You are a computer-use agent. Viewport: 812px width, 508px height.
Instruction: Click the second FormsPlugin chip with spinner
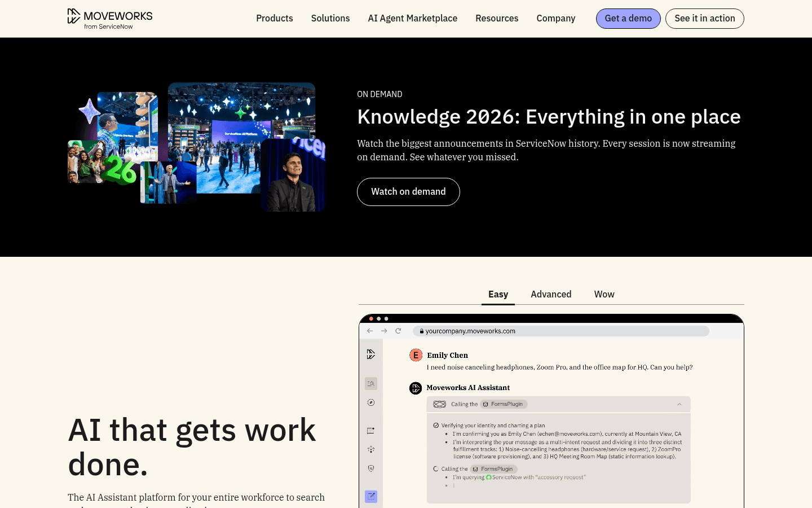point(494,469)
